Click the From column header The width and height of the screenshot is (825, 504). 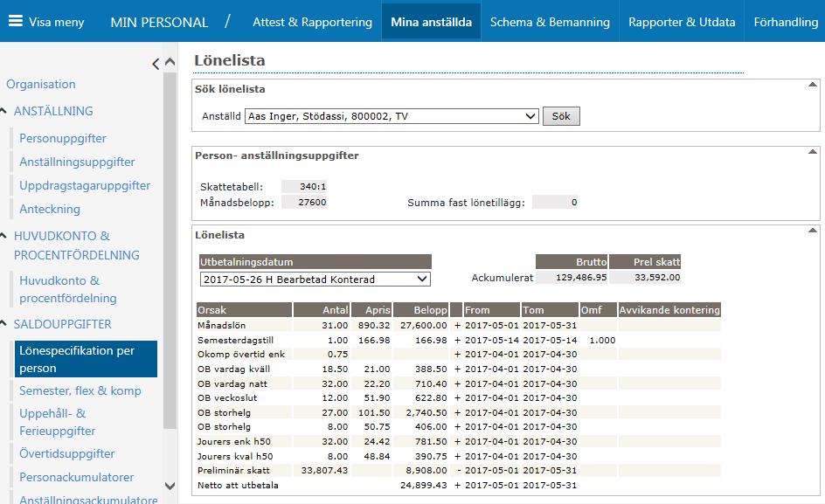coord(491,310)
